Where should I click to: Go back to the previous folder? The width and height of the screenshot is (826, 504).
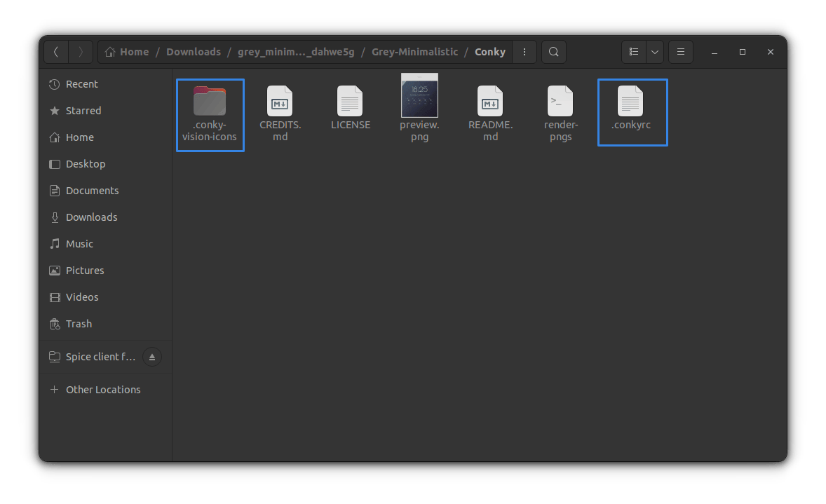(56, 52)
